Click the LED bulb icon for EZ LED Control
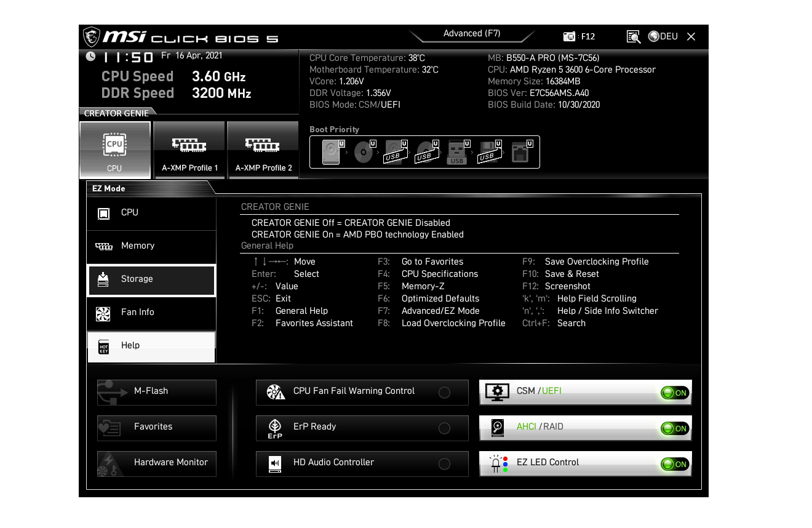The height and width of the screenshot is (528, 812). 498,464
